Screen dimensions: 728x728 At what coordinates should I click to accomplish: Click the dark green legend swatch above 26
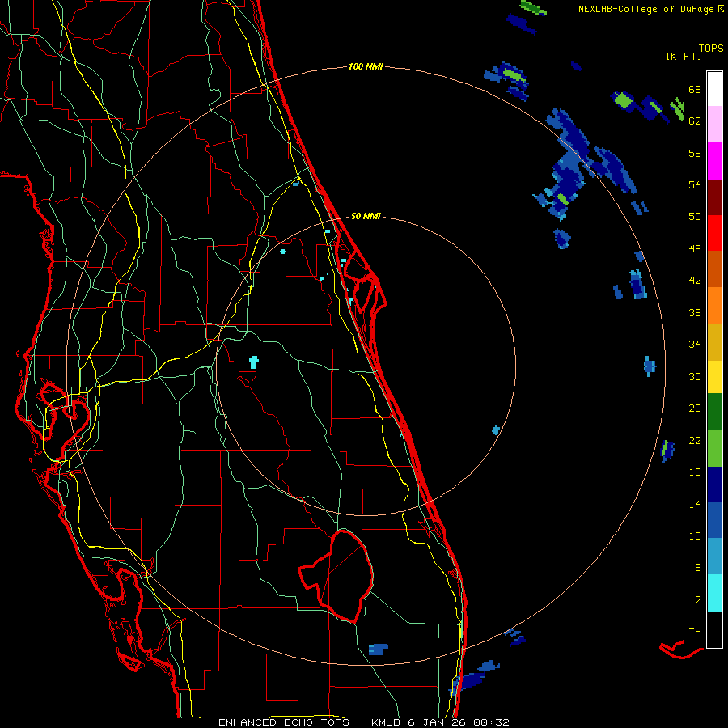[x=714, y=412]
